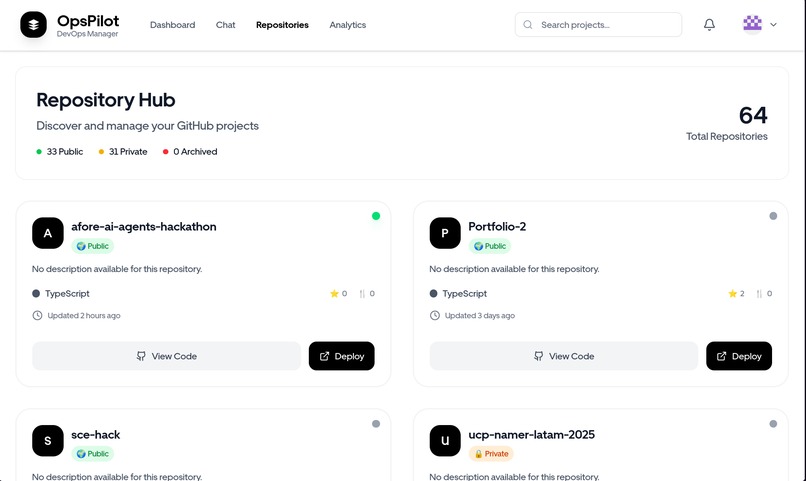Click gray status dot on sce-hack
Viewport: 806px width, 481px height.
(376, 424)
